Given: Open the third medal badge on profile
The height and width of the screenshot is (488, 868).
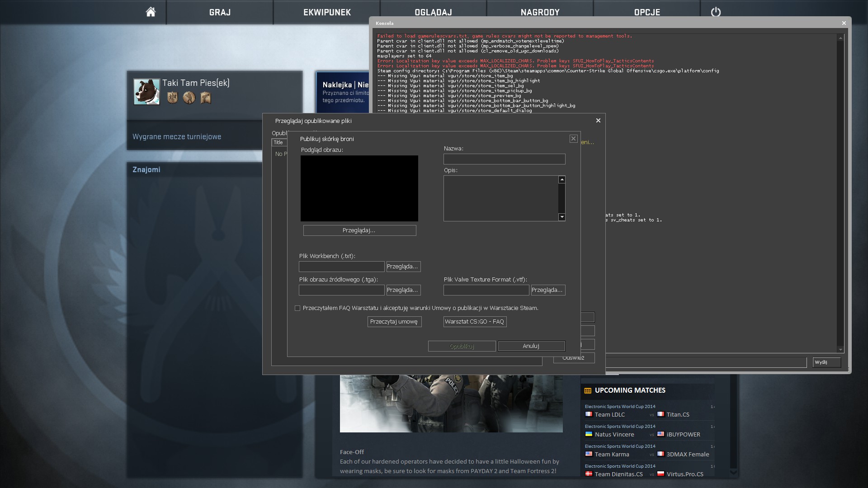Looking at the screenshot, I should [206, 98].
